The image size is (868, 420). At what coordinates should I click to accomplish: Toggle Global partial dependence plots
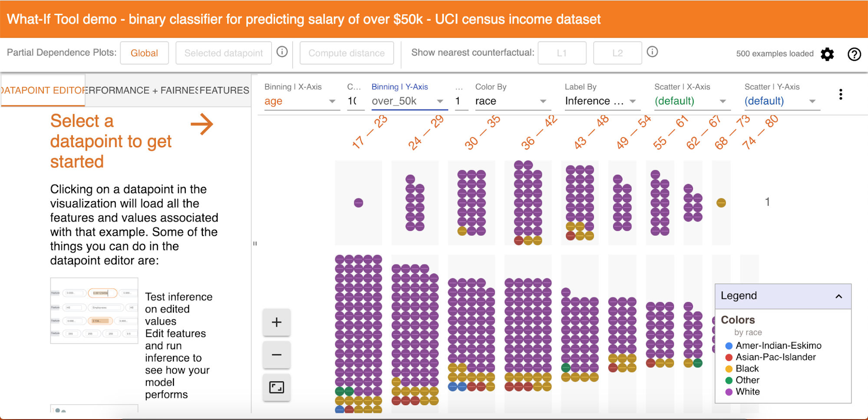pos(144,53)
